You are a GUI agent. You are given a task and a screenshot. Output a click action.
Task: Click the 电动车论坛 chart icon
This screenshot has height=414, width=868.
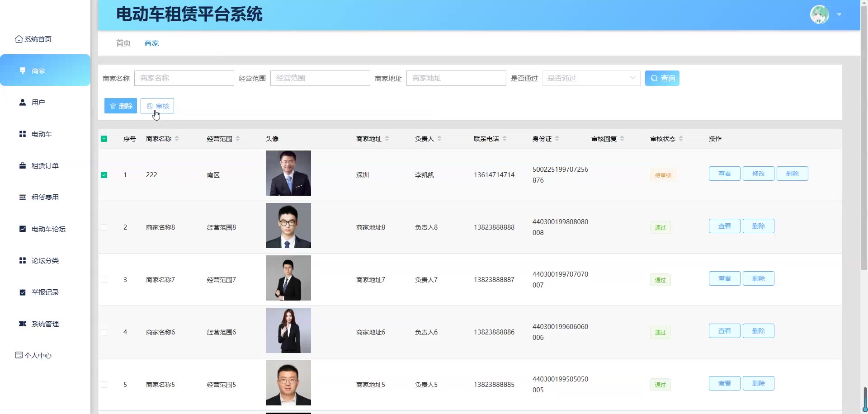point(23,229)
